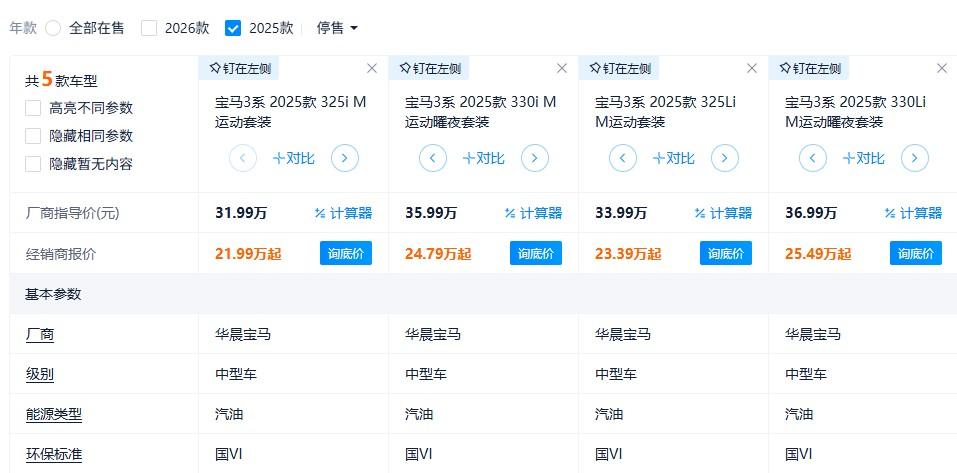Pin the 330Li M运动曜夜套装 column to left
This screenshot has width=957, height=473.
(809, 68)
